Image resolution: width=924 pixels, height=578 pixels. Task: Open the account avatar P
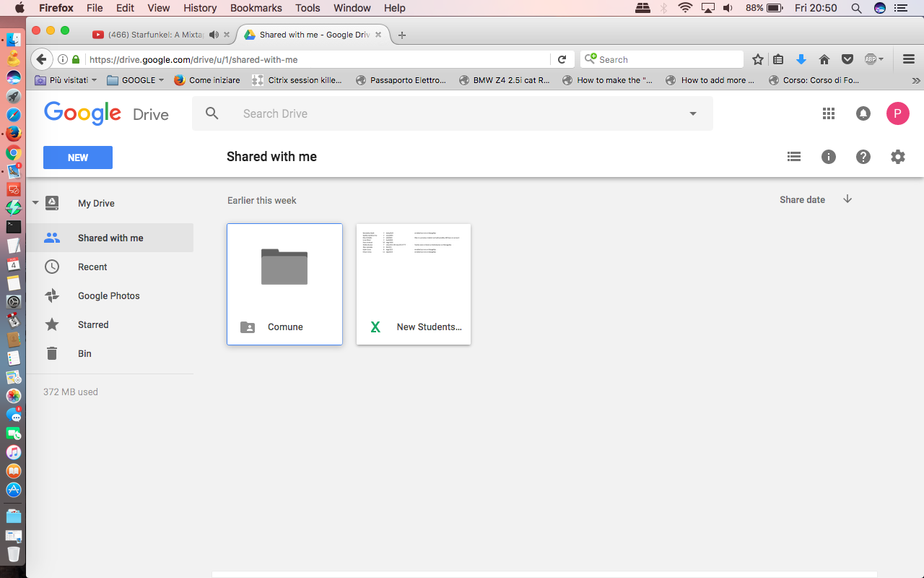coord(898,113)
